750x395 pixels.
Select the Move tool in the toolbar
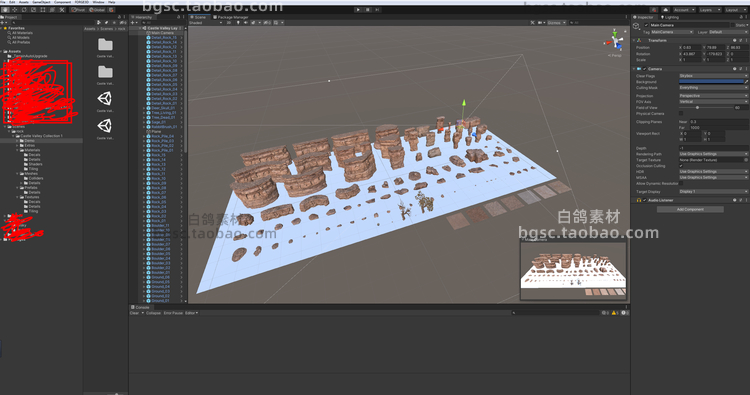pos(14,10)
